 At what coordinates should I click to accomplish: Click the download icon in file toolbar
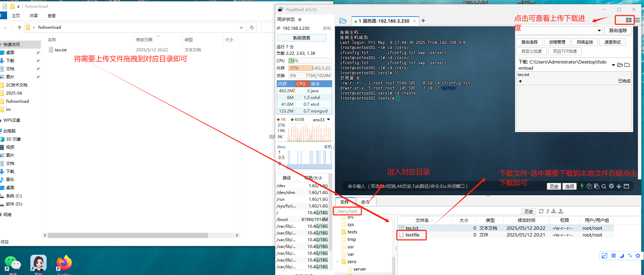554,211
